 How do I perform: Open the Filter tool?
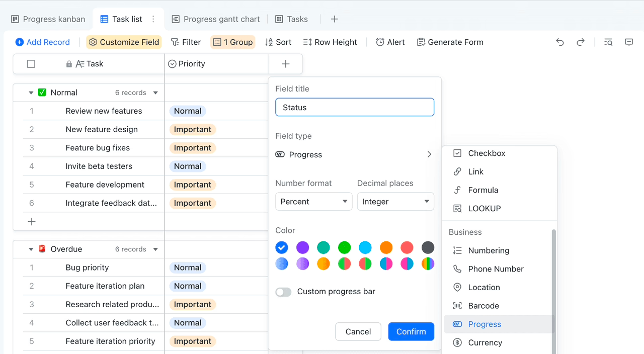pyautogui.click(x=186, y=42)
